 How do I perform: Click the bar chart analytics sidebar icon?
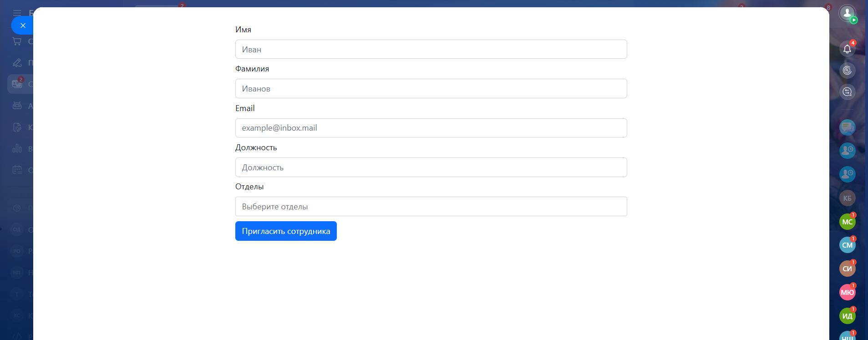[x=17, y=148]
